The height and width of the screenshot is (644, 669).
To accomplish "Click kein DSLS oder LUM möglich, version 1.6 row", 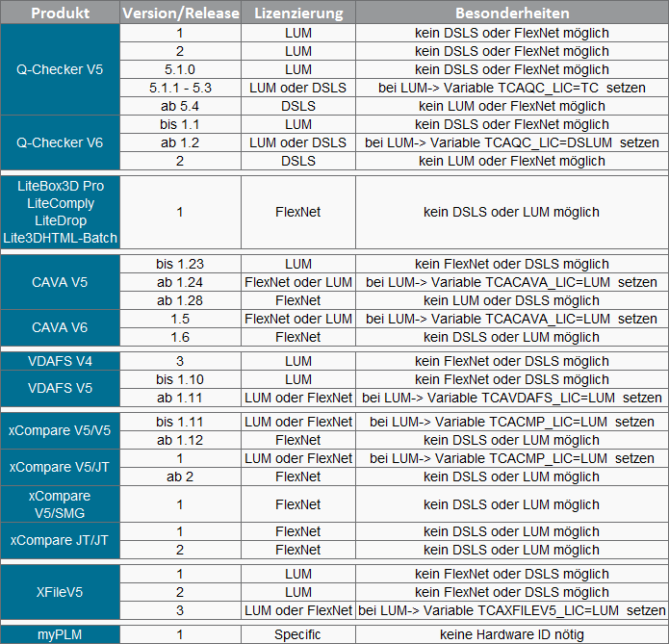I will (x=512, y=337).
